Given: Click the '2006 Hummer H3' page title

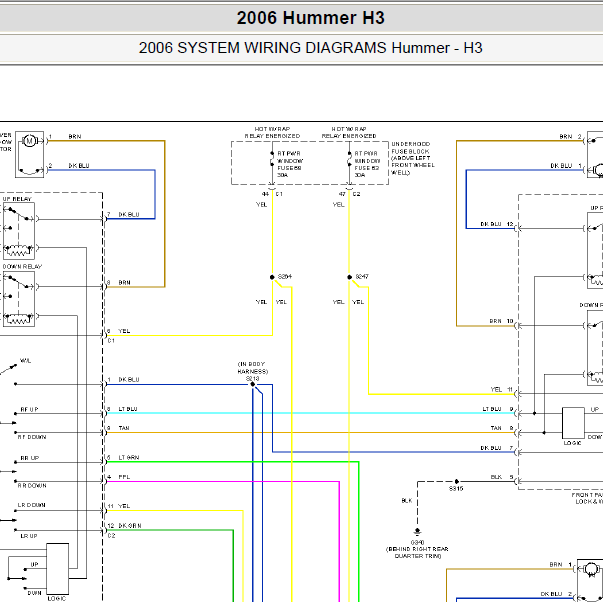Looking at the screenshot, I should (x=310, y=18).
